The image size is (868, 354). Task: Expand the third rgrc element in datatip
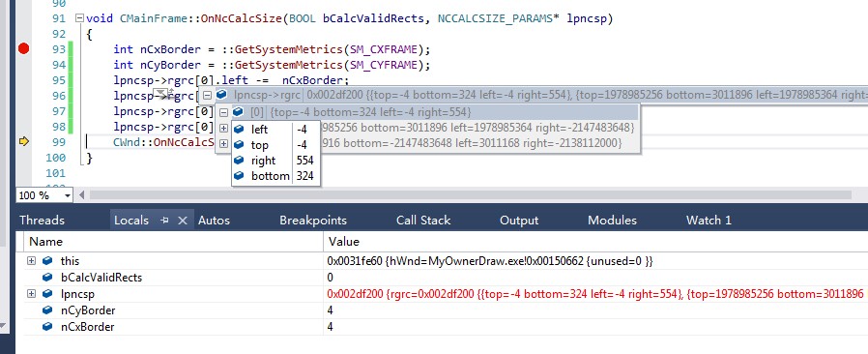224,143
